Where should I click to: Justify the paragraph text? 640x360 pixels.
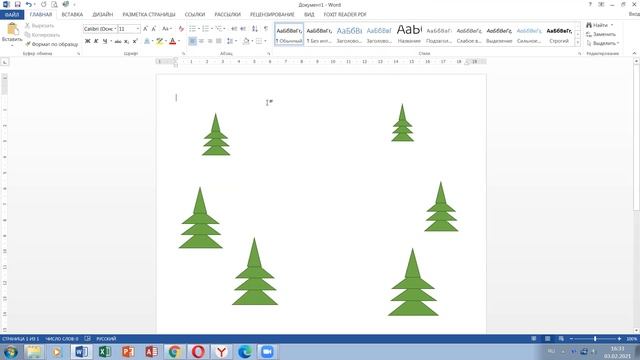219,41
